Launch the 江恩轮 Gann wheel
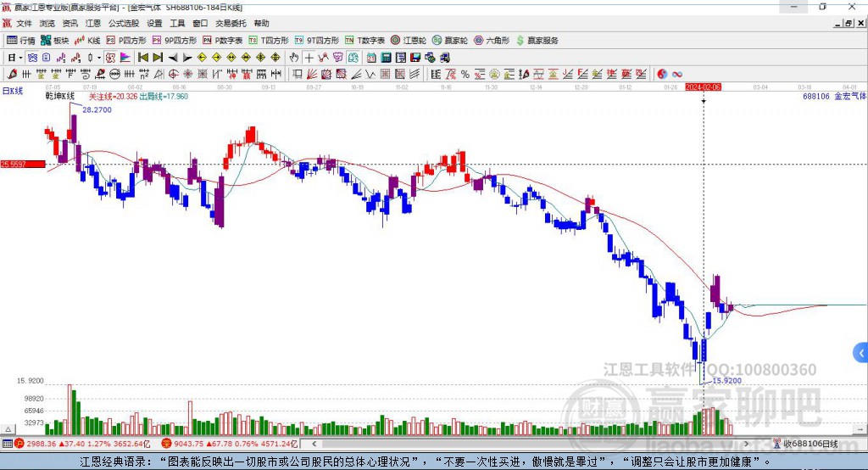 click(x=409, y=41)
